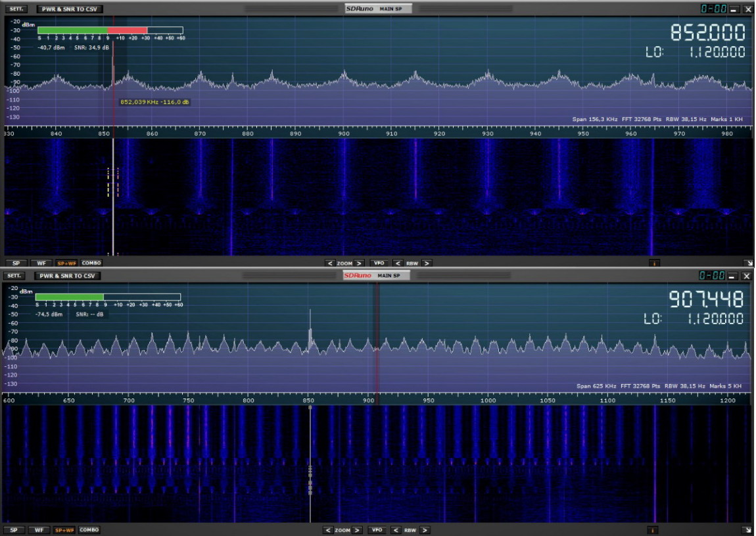Click the orange info icon, top window
The height and width of the screenshot is (536, 756).
(x=654, y=263)
